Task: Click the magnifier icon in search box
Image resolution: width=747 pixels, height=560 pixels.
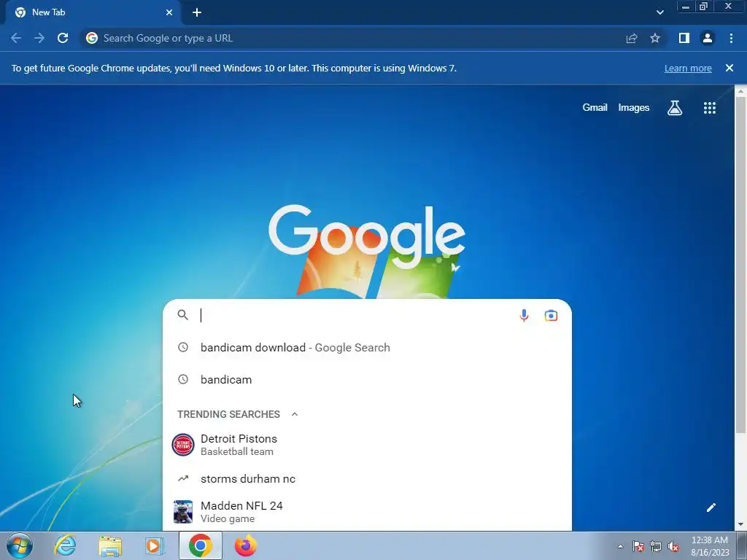Action: 183,315
